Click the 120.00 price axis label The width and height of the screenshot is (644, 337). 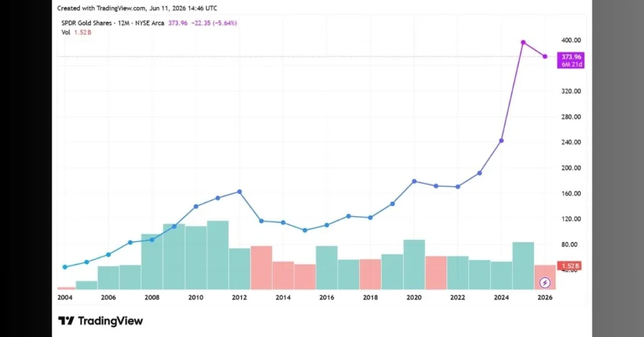coord(571,219)
